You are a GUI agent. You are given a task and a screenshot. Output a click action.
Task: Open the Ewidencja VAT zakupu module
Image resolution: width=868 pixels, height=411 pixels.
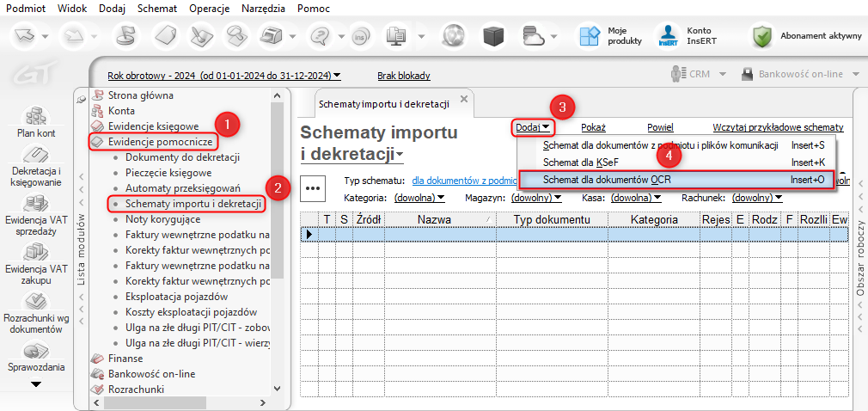coord(36,264)
